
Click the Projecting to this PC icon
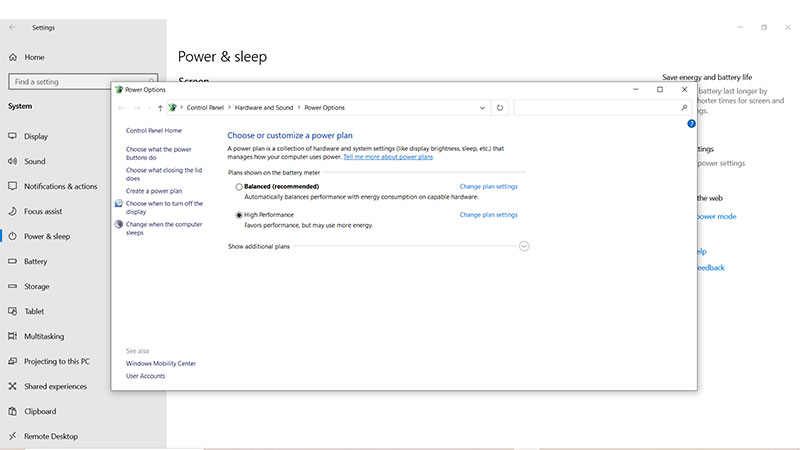13,361
